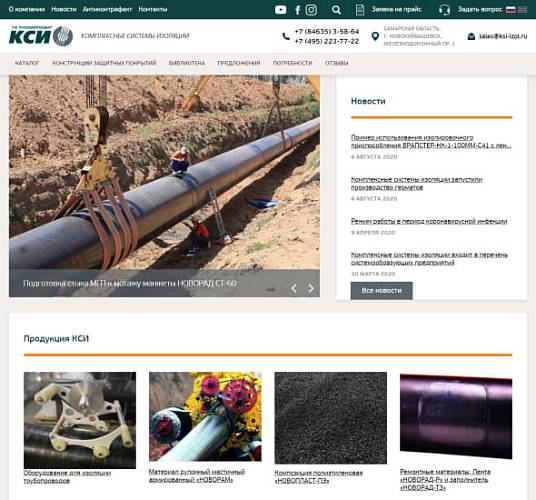The image size is (536, 500).
Task: Open pipeline insulation equipment product image
Action: (x=80, y=420)
